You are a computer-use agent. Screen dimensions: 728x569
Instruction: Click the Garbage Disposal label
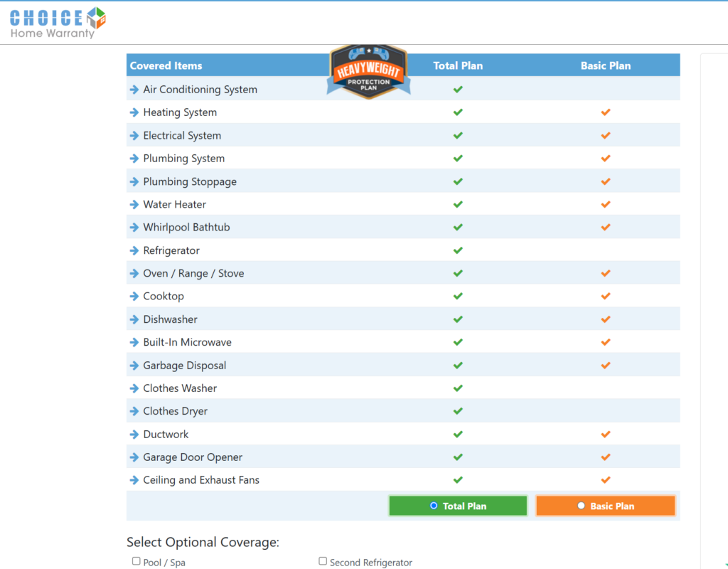coord(185,366)
